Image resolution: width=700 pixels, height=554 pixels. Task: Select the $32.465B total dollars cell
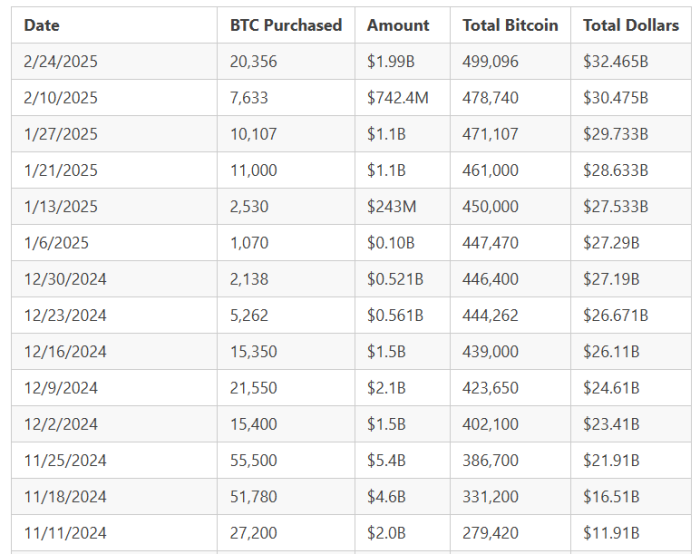tap(615, 62)
